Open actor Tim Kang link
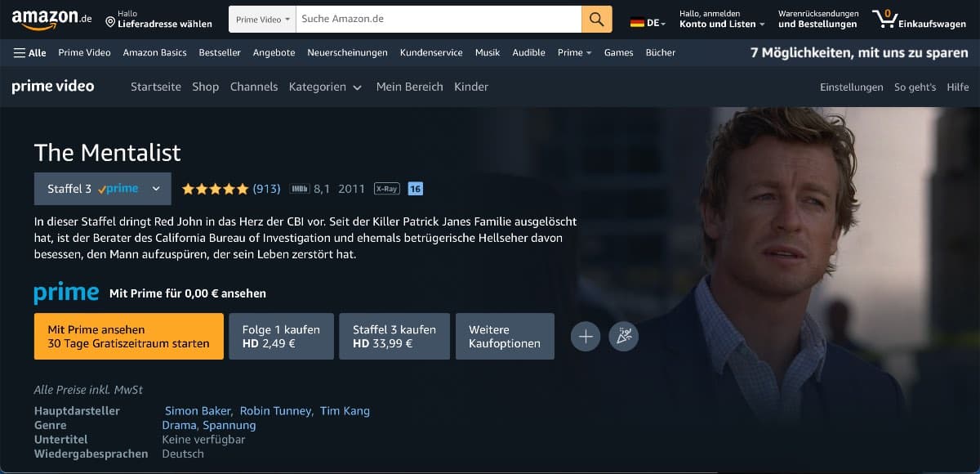This screenshot has height=474, width=980. coord(345,411)
